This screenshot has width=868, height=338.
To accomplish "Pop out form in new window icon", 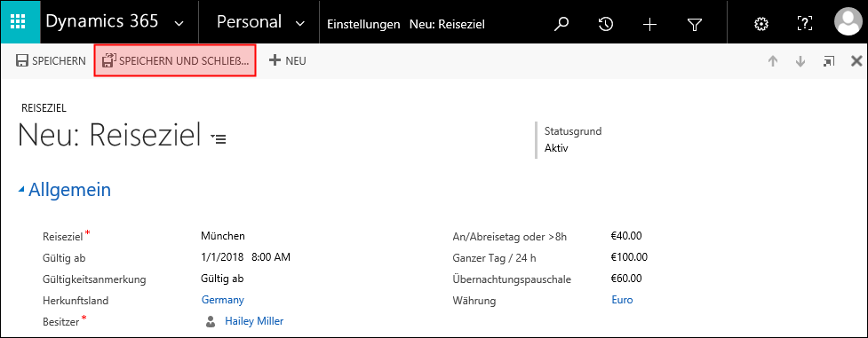I will (828, 61).
